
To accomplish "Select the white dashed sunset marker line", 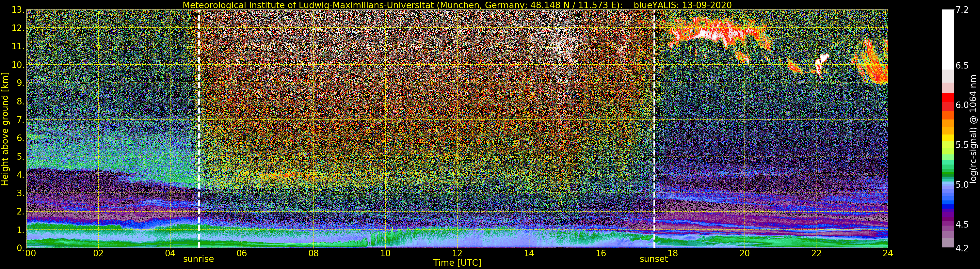I will 654,129.
